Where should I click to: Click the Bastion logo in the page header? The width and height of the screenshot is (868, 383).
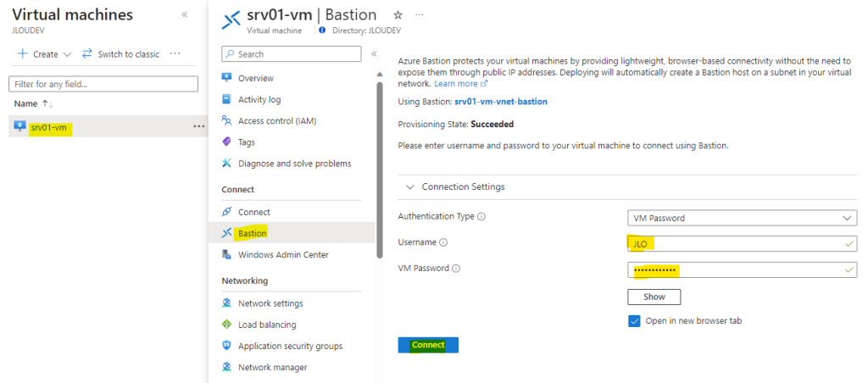231,20
